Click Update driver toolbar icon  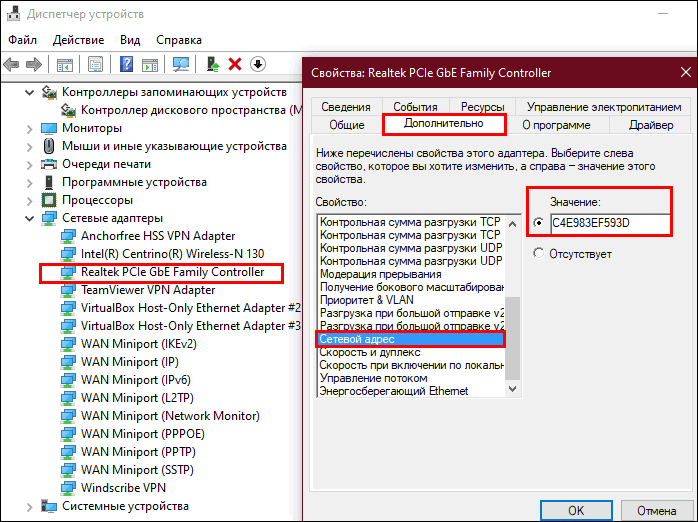click(213, 65)
